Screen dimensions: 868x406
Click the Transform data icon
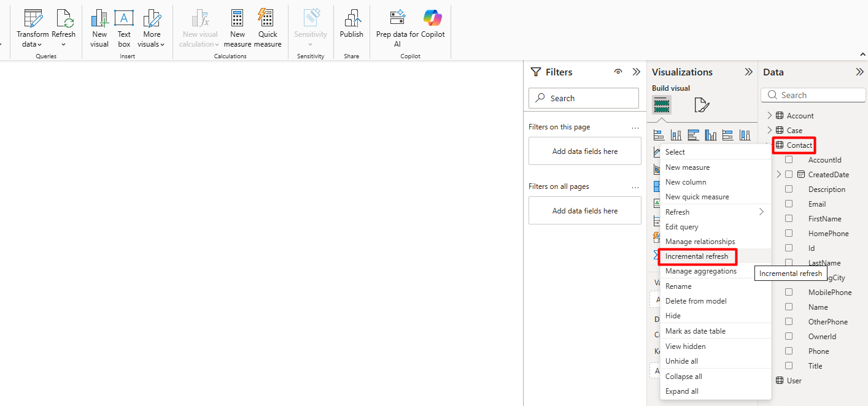coord(33,18)
